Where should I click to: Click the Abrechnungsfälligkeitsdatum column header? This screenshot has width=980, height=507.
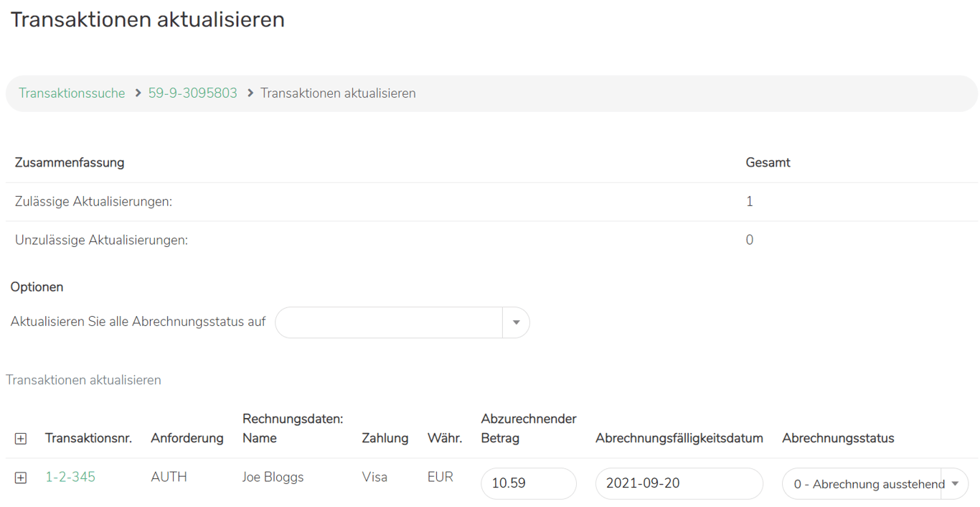point(679,438)
